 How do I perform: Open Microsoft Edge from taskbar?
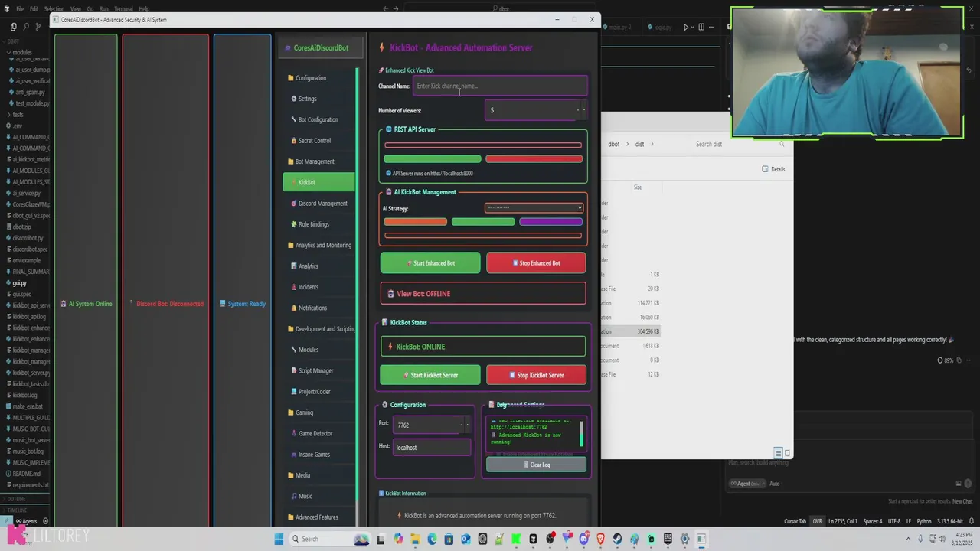click(432, 539)
